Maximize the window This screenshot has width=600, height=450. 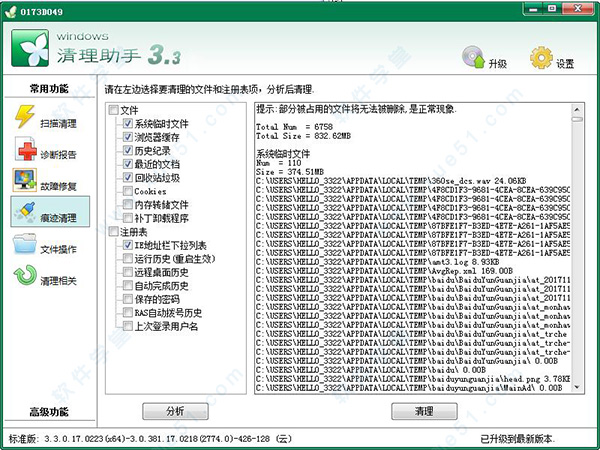(552, 9)
